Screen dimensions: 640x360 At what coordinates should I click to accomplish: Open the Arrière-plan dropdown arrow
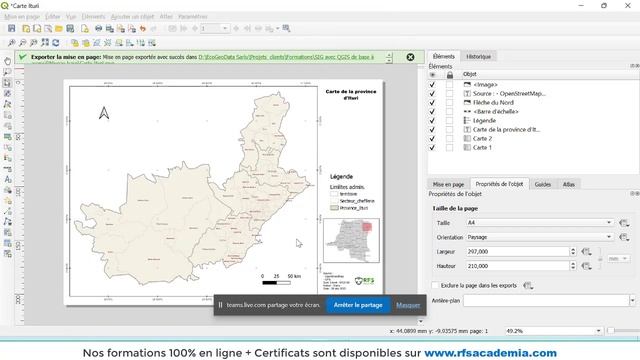[632, 300]
